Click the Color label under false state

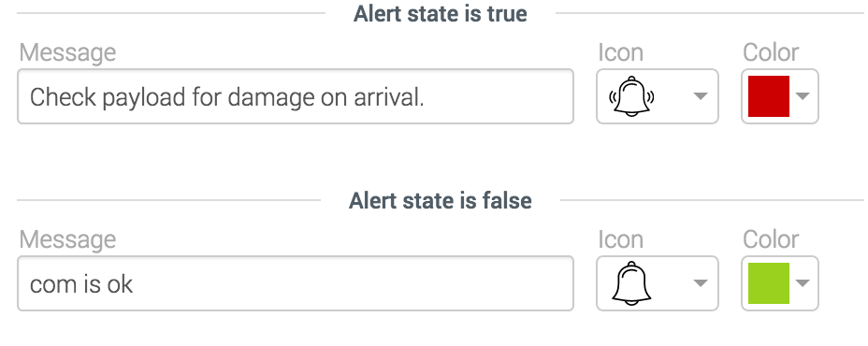tap(771, 239)
